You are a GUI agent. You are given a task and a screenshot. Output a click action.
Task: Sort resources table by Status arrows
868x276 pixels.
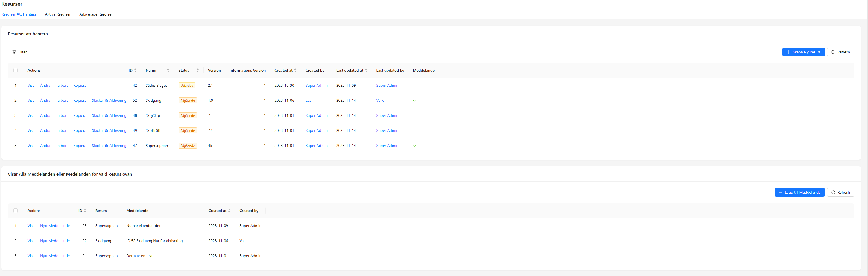coord(197,70)
